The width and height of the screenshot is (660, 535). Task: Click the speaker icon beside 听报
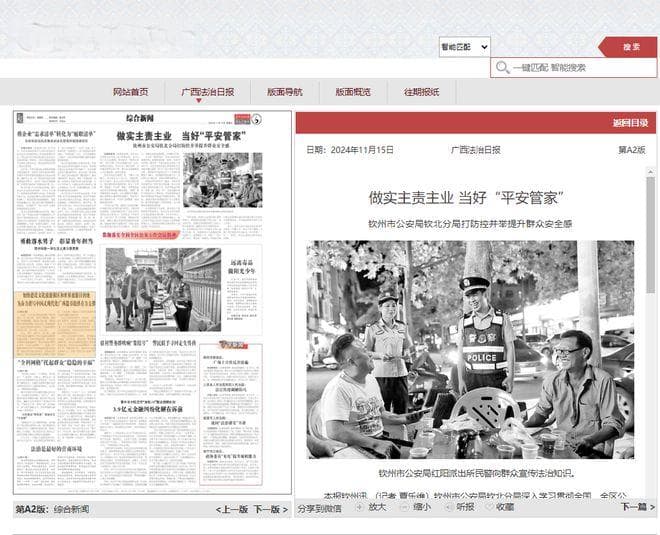[x=449, y=507]
